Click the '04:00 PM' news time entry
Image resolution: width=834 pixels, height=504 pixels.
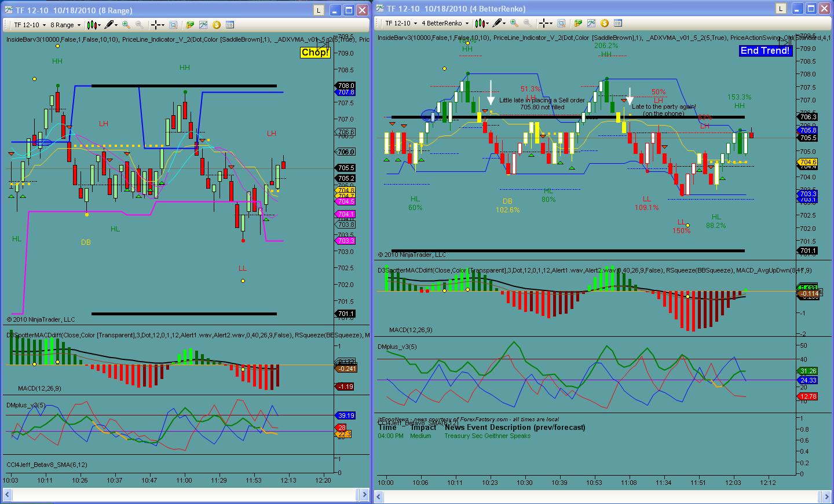pos(391,436)
